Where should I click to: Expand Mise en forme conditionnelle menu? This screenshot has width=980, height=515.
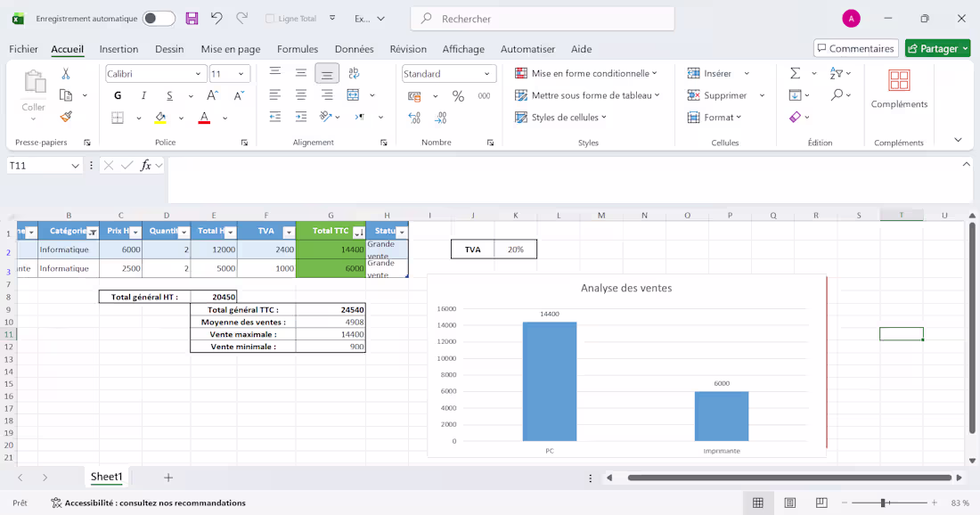pyautogui.click(x=585, y=73)
